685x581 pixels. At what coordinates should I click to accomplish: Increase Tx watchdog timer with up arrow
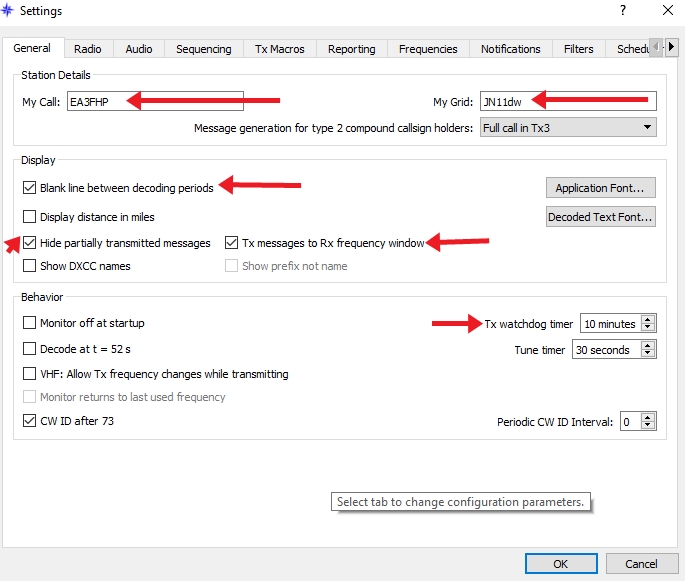point(648,319)
